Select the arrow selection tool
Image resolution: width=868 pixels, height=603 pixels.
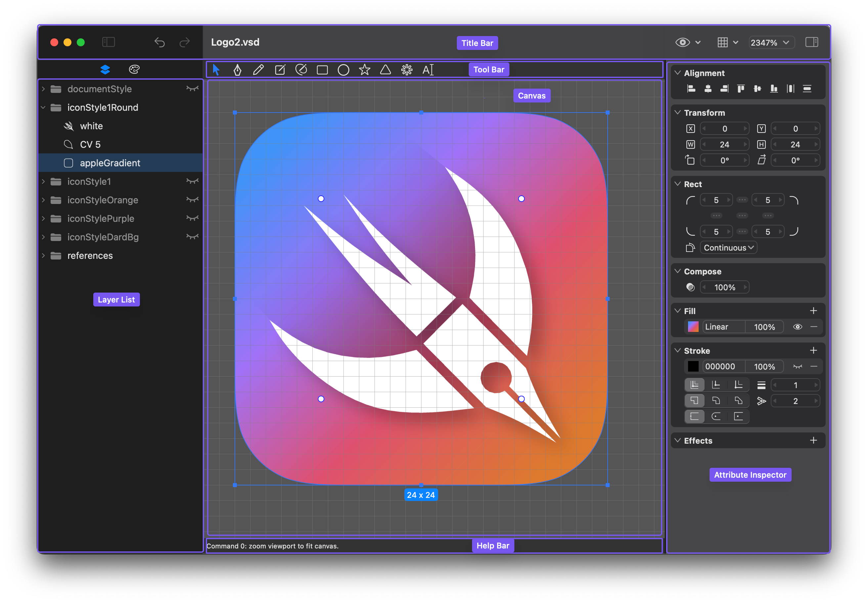tap(216, 70)
